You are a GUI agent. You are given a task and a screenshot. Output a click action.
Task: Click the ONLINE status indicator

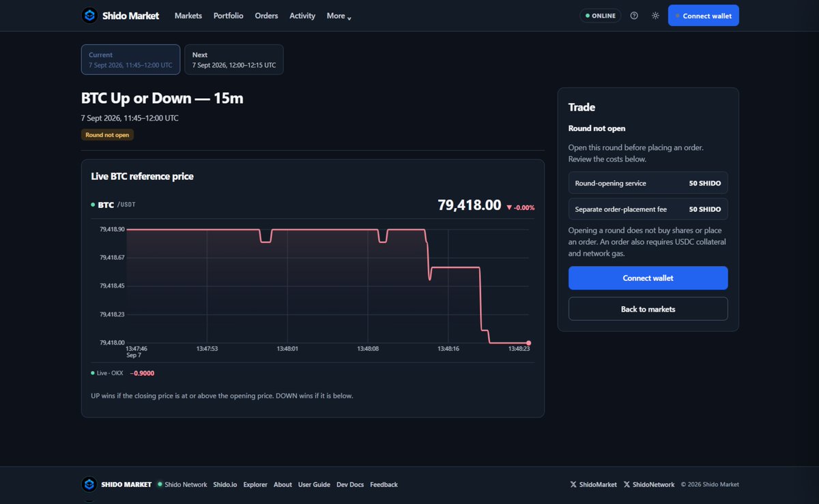coord(600,16)
